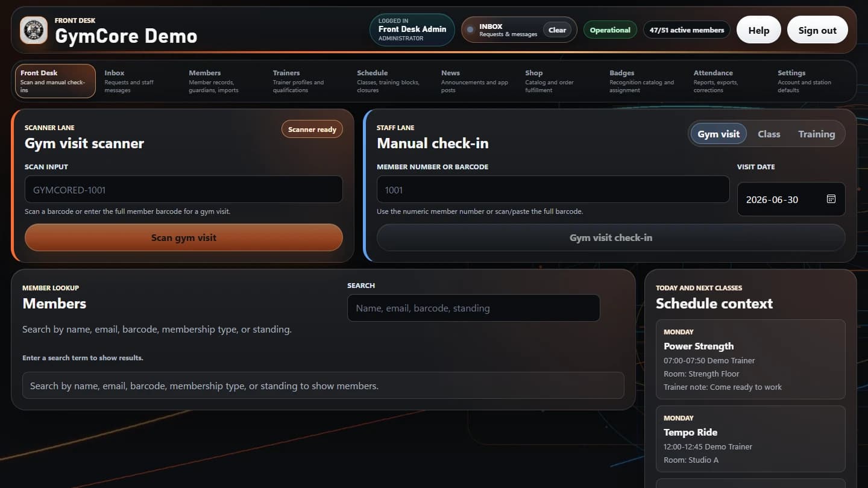This screenshot has width=868, height=488.
Task: Click the inbox status dot indicator
Action: pyautogui.click(x=470, y=30)
